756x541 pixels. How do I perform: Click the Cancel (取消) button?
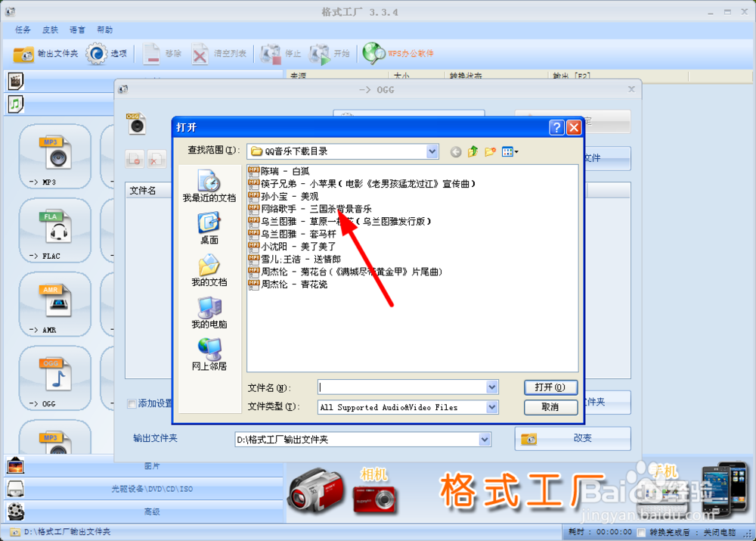coord(550,407)
